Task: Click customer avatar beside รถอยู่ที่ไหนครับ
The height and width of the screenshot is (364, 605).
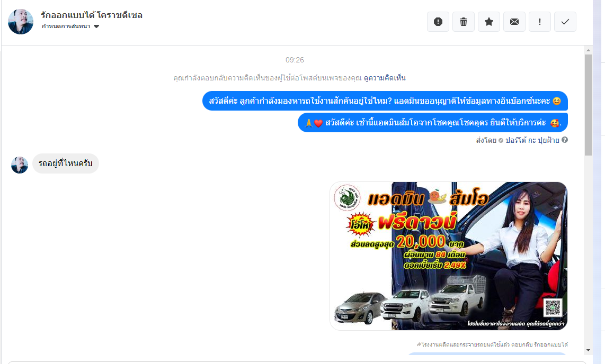Action: point(20,165)
